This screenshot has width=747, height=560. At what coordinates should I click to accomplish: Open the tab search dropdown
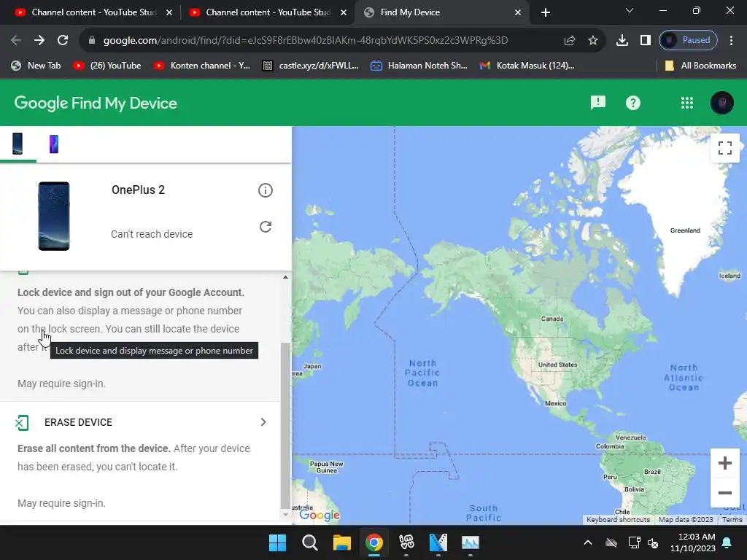(x=630, y=10)
